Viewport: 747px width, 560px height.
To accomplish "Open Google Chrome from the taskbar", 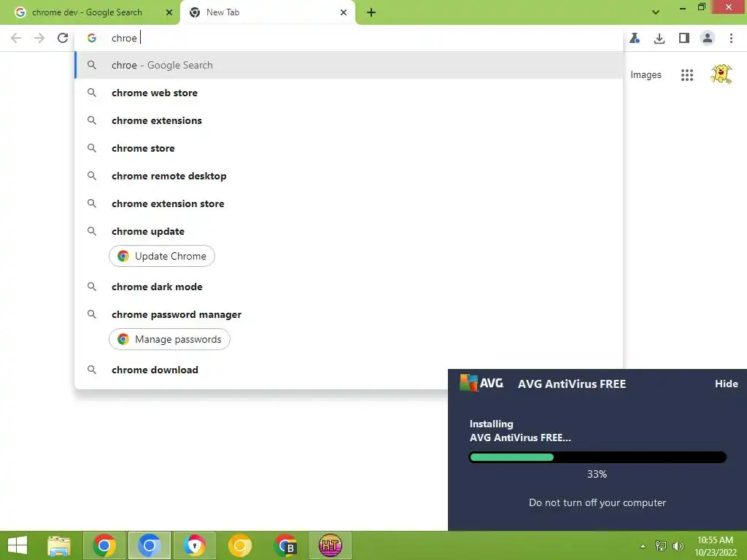I will (x=104, y=545).
